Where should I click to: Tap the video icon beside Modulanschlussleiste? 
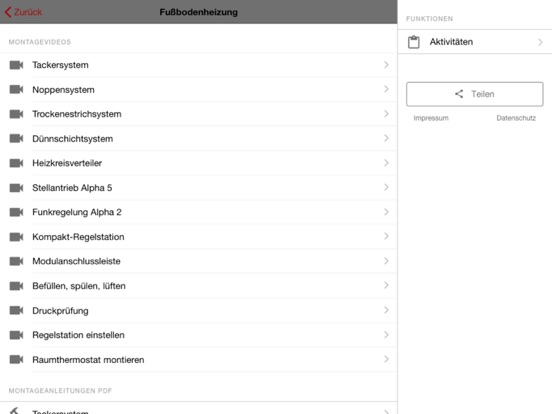pyautogui.click(x=16, y=261)
